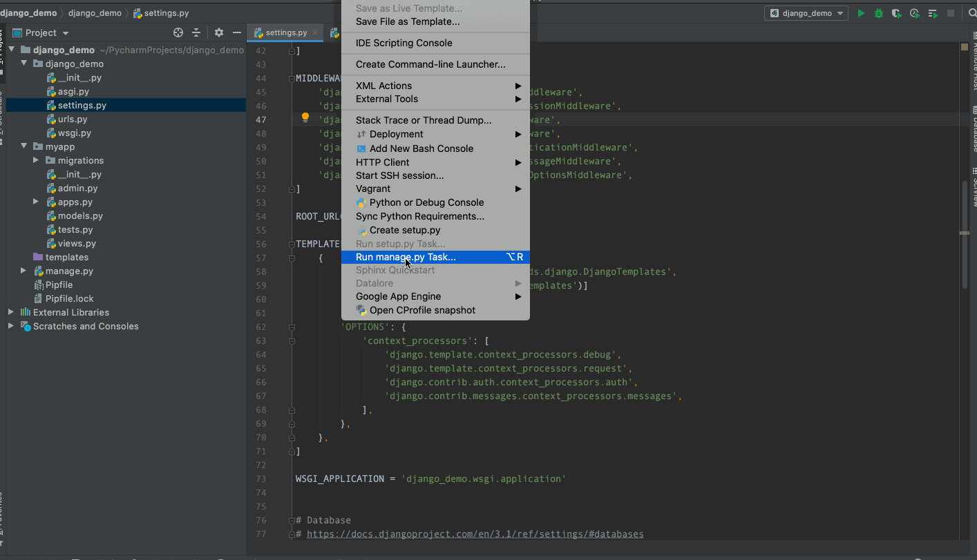This screenshot has width=977, height=560.
Task: Click the yellow lightbulb on line 47
Action: (x=305, y=118)
